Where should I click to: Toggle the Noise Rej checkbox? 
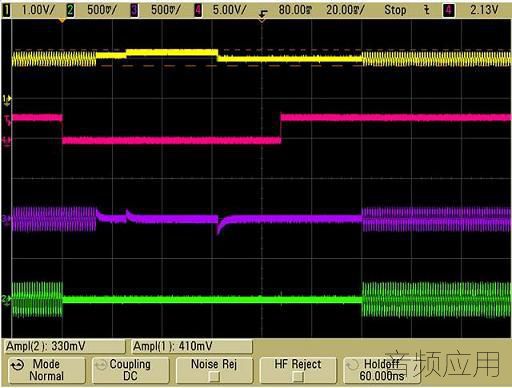[214, 377]
